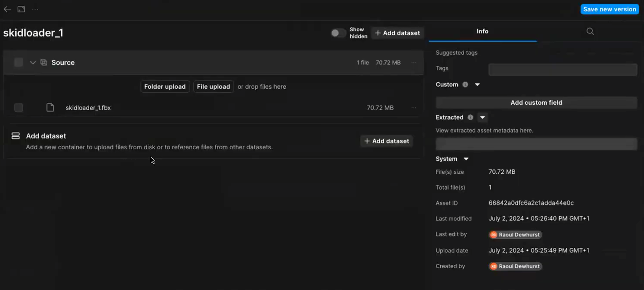Click Upload date value
This screenshot has height=290, width=644.
pyautogui.click(x=539, y=250)
